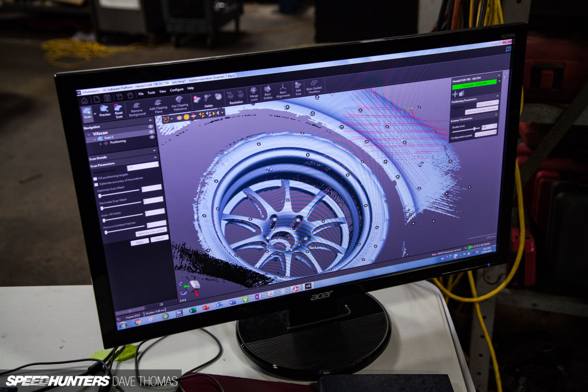Collapse the Scanner Parameters section
The image size is (588, 392).
pyautogui.click(x=496, y=114)
